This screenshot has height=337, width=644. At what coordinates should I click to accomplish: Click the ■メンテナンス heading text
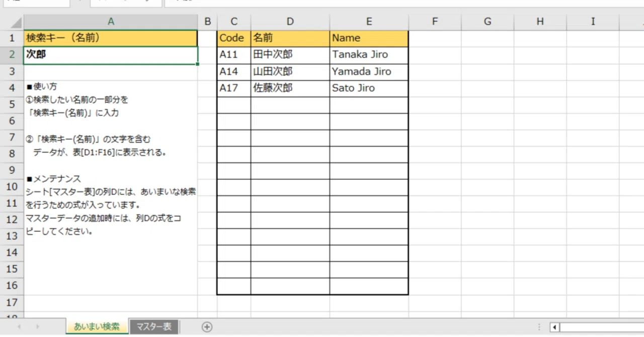tap(53, 179)
